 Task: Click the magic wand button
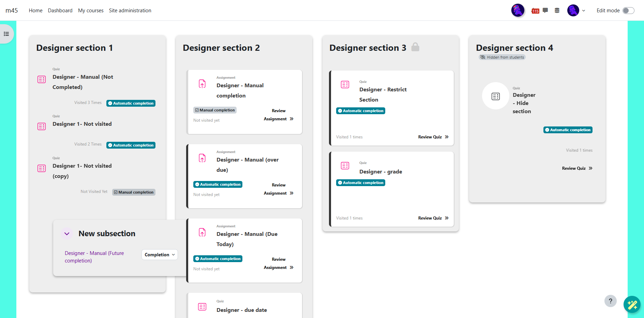(632, 304)
